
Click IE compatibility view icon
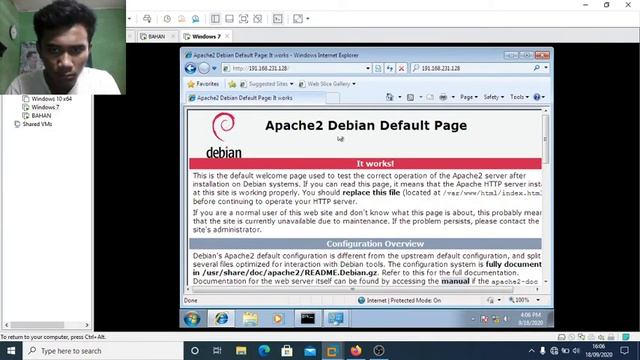(x=378, y=68)
